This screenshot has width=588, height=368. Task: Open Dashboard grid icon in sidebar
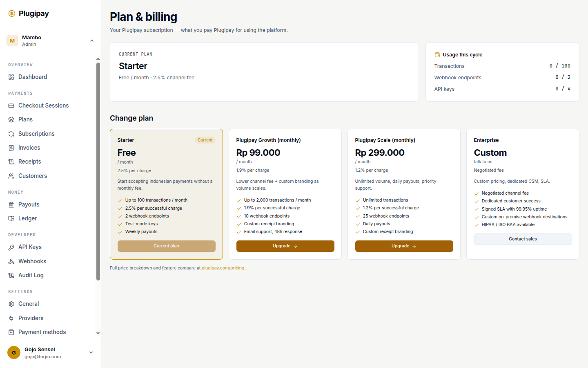click(11, 77)
